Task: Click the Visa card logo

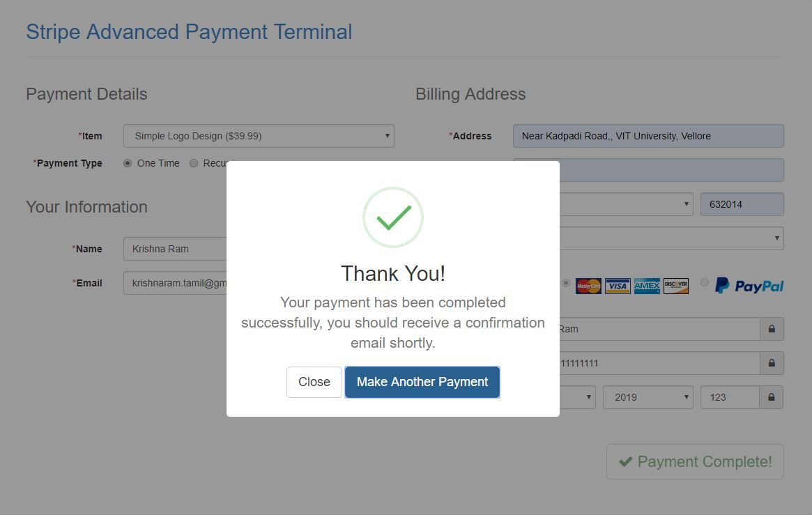Action: [x=618, y=286]
